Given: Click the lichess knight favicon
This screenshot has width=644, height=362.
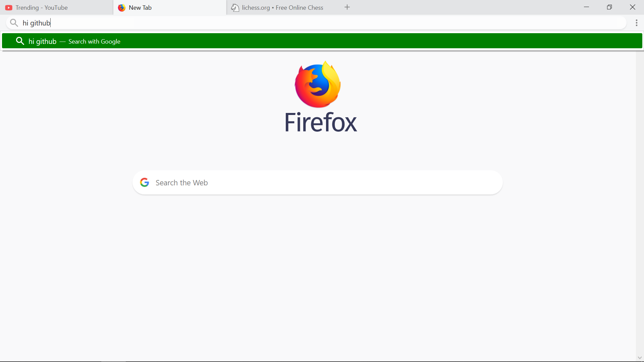Looking at the screenshot, I should pos(235,8).
